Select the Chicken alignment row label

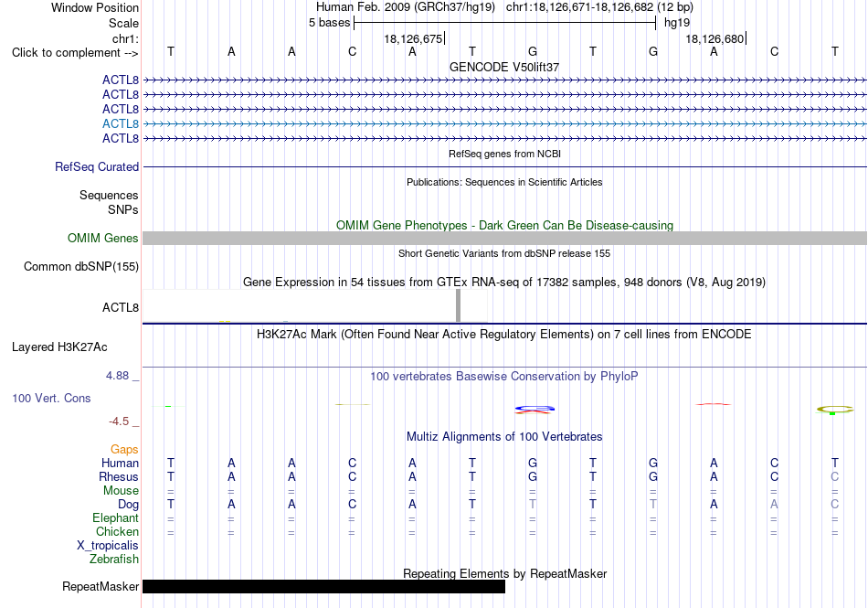[x=117, y=531]
